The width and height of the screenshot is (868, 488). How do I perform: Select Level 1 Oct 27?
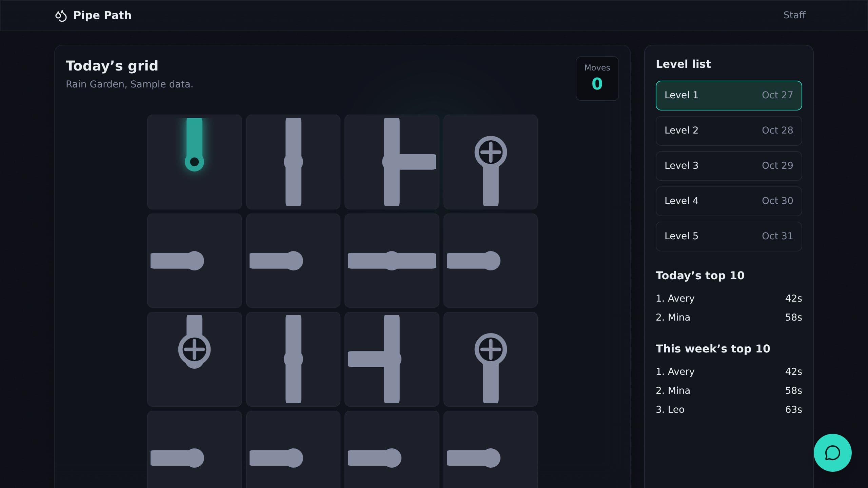pyautogui.click(x=729, y=95)
